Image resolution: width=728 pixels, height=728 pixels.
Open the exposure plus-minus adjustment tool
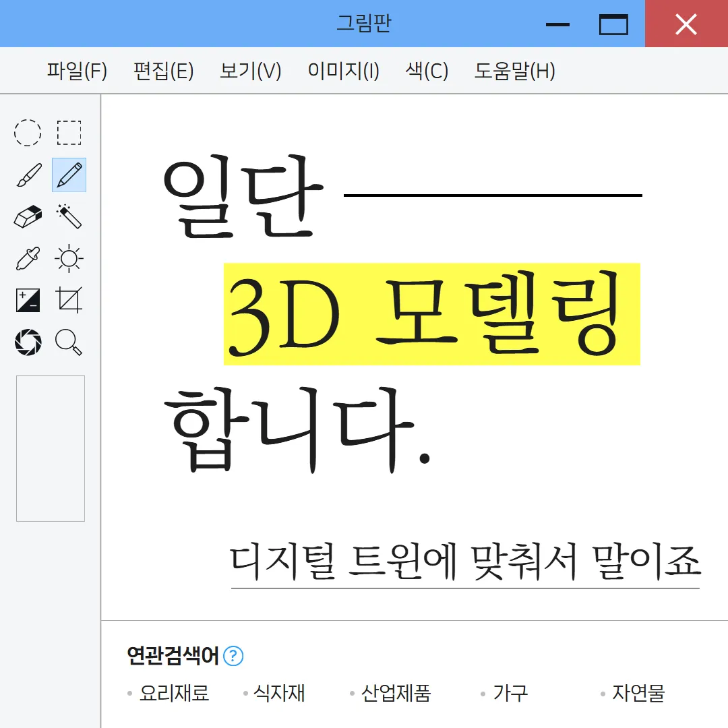[x=27, y=301]
